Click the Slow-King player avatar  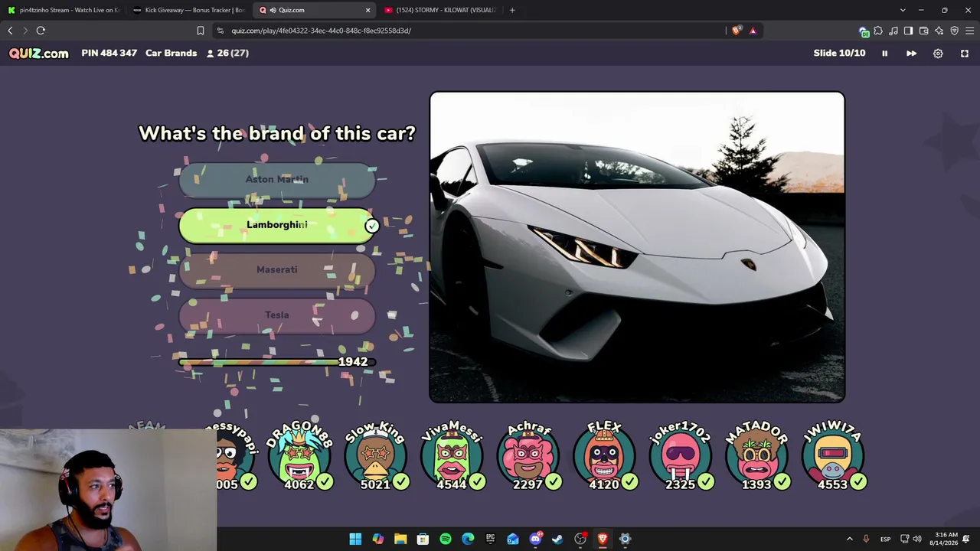pyautogui.click(x=375, y=457)
